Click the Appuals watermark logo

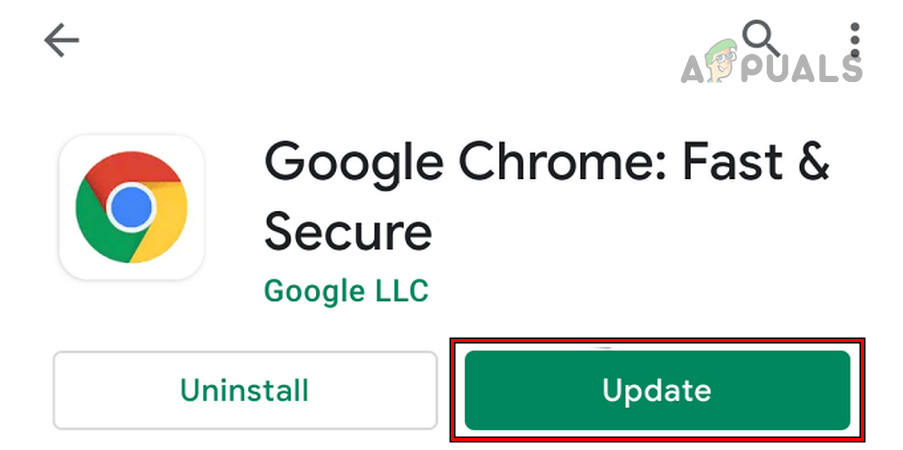point(770,68)
